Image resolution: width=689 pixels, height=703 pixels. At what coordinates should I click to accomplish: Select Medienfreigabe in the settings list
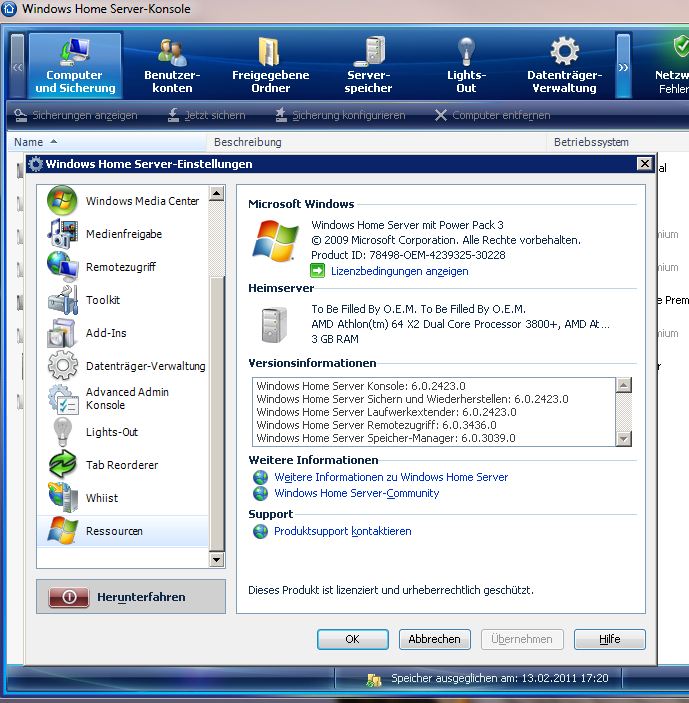123,234
